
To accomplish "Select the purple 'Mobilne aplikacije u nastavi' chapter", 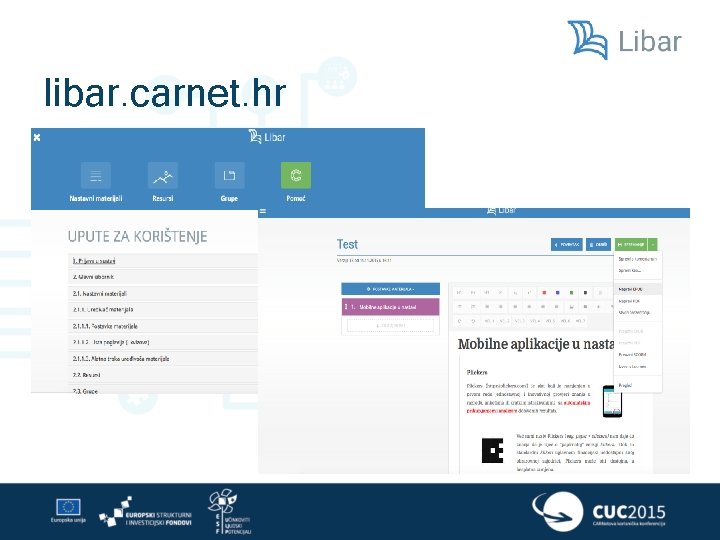I will tap(390, 307).
